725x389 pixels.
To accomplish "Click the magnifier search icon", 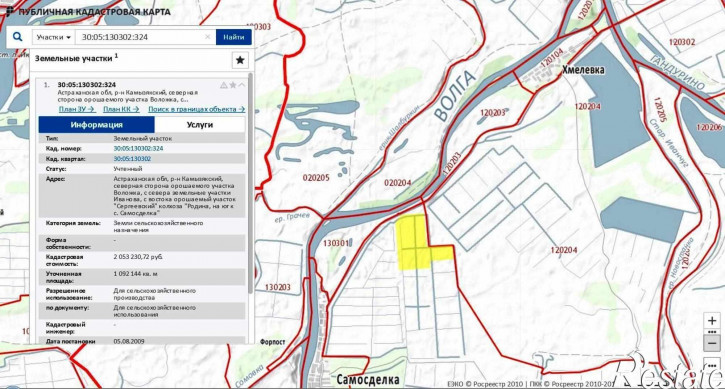I will (x=17, y=37).
